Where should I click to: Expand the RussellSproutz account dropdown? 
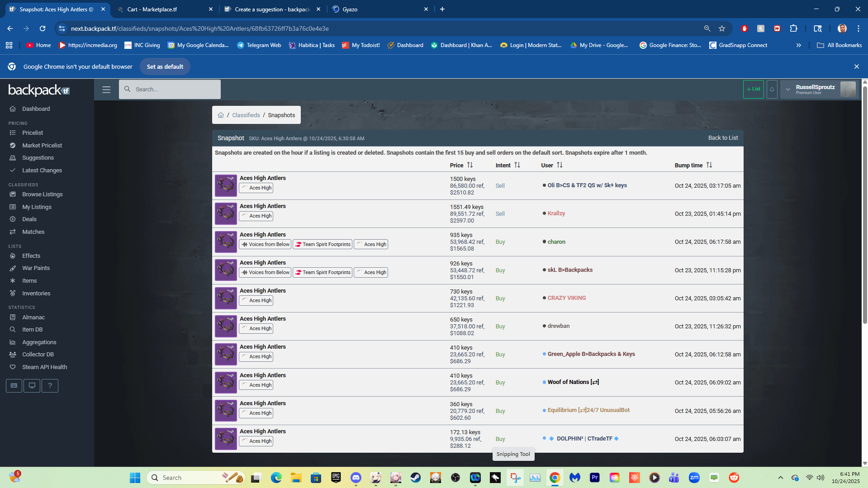coord(820,90)
